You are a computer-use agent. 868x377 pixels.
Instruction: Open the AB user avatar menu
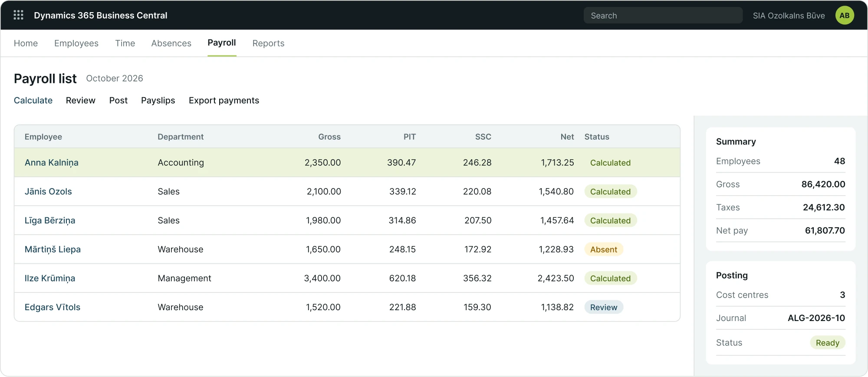pyautogui.click(x=845, y=15)
